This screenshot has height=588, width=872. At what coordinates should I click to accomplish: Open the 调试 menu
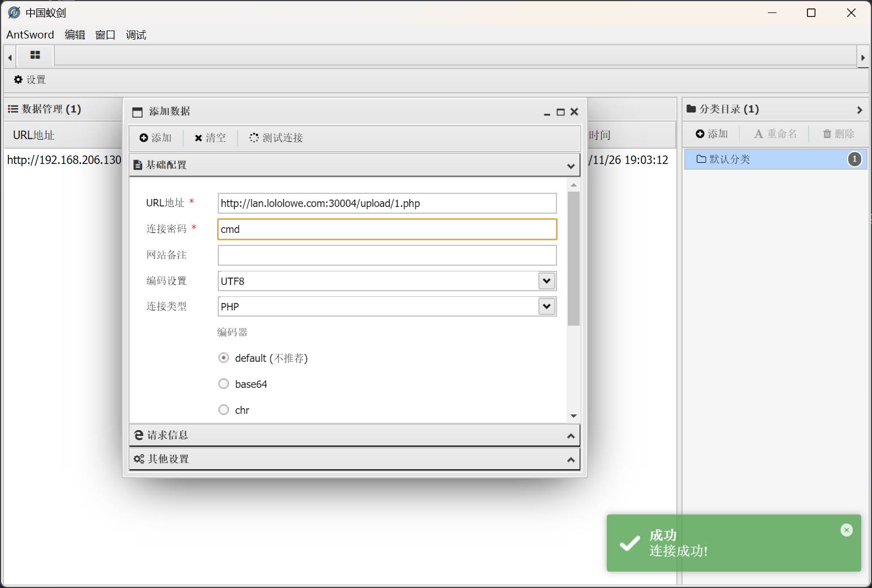(136, 35)
